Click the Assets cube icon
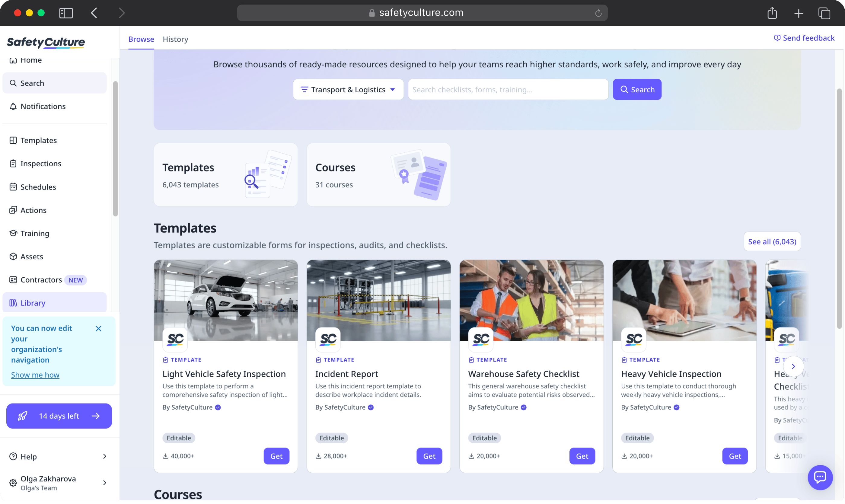The image size is (845, 504). (13, 257)
